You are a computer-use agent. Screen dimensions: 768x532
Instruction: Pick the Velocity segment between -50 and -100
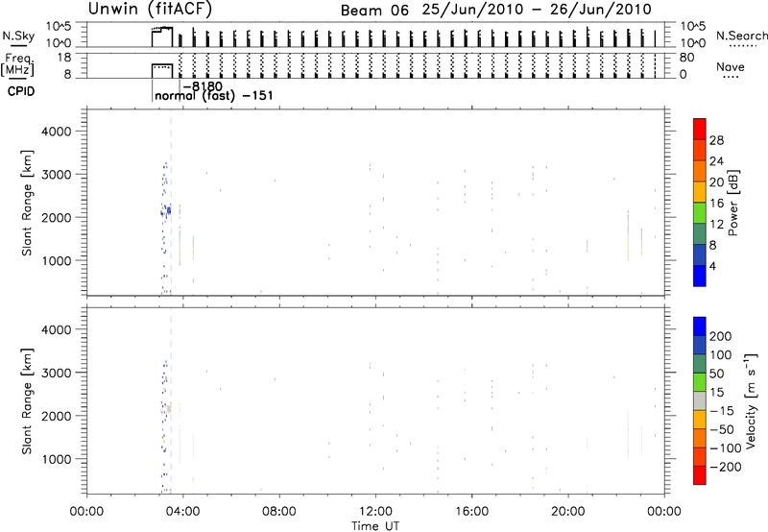(700, 438)
